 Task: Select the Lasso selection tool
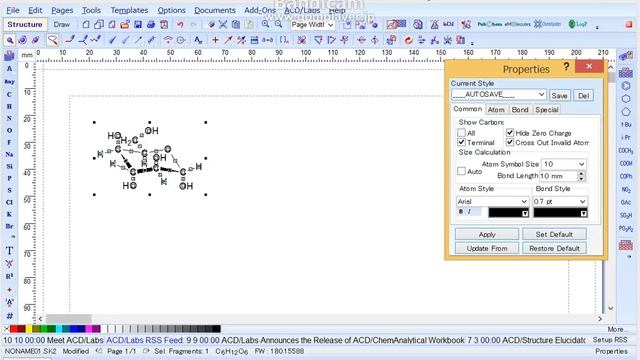pos(53,40)
